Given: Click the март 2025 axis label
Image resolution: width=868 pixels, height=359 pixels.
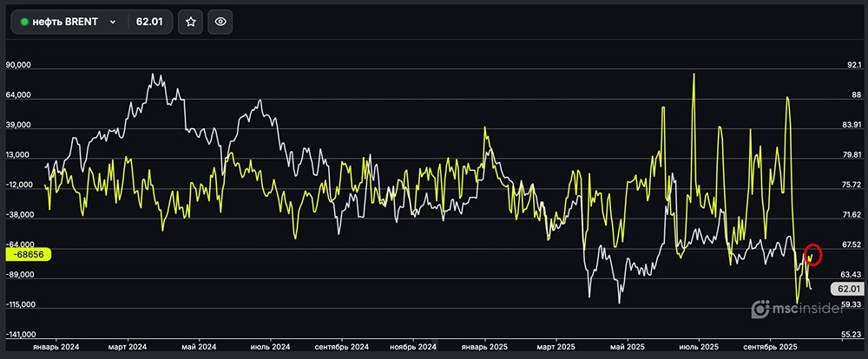Looking at the screenshot, I should click(x=556, y=348).
